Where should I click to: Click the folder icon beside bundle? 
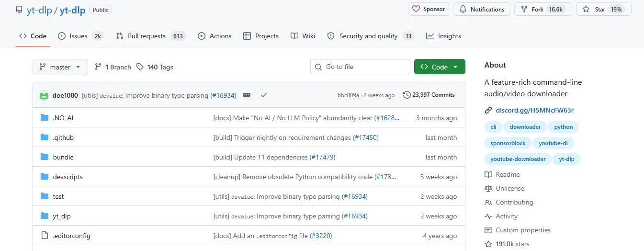(x=45, y=157)
